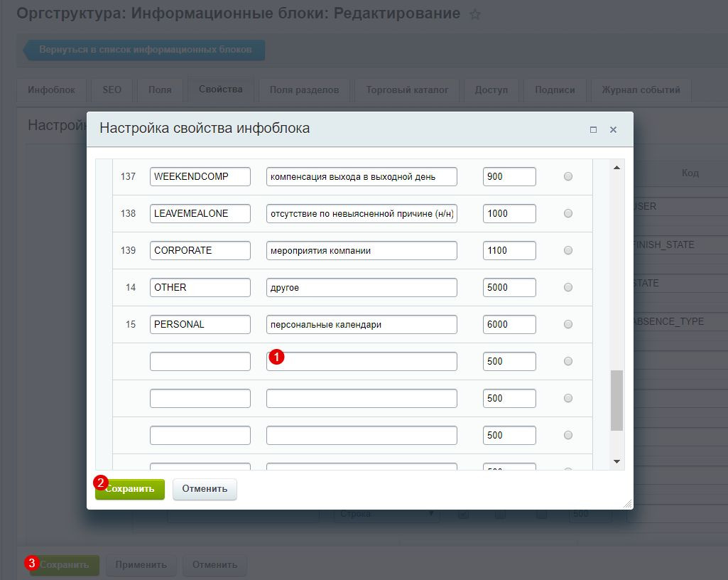The image size is (728, 580).
Task: Click Отменить in the dialog
Action: (x=205, y=489)
